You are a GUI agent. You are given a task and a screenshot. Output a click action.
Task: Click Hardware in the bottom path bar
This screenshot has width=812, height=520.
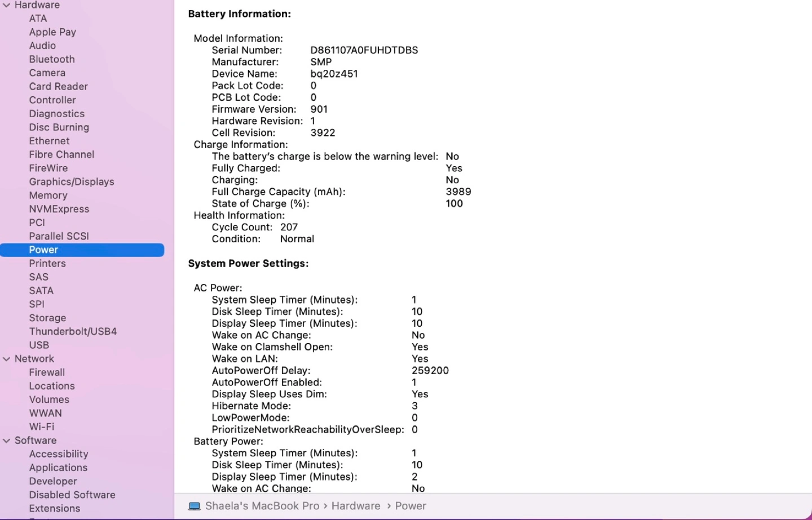pos(355,506)
